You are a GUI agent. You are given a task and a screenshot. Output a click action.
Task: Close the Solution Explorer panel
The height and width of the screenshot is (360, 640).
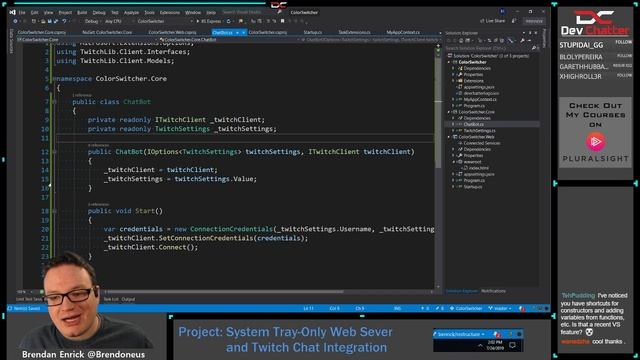[536, 33]
